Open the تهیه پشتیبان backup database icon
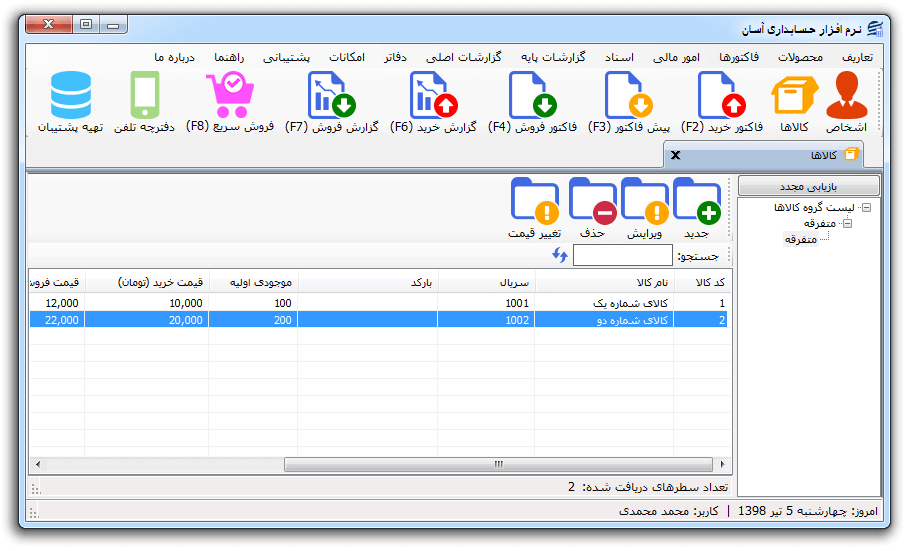 [x=70, y=95]
